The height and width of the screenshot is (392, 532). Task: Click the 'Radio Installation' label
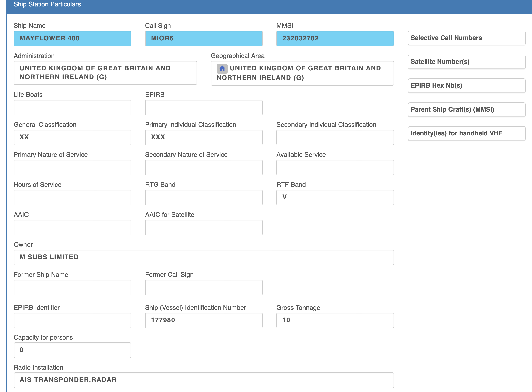point(39,367)
